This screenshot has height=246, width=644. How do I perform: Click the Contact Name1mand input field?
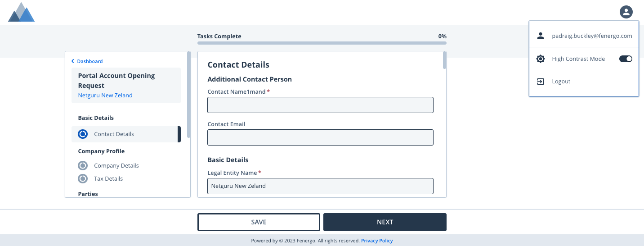(320, 105)
